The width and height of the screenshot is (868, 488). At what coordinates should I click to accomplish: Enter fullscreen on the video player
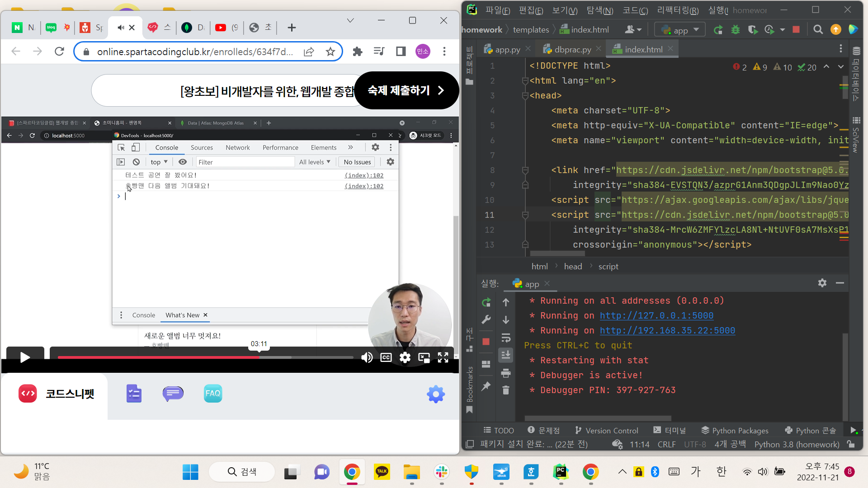coord(443,358)
